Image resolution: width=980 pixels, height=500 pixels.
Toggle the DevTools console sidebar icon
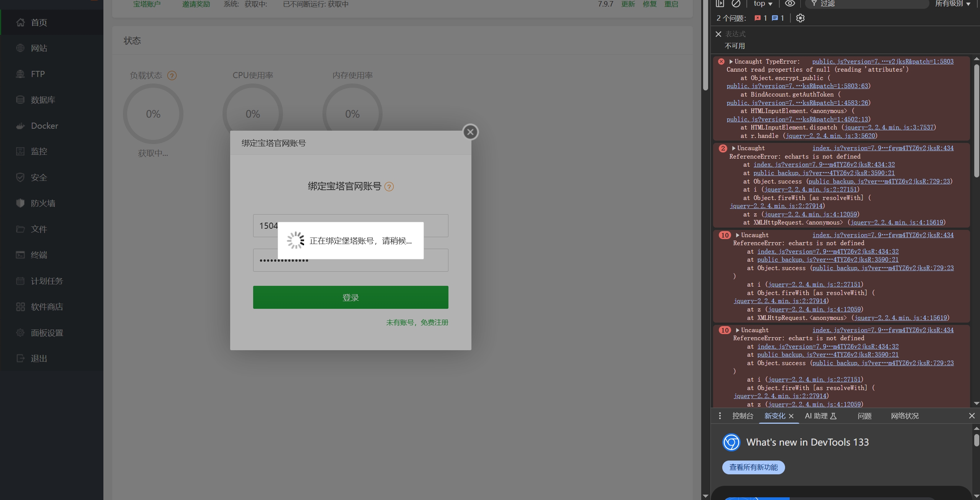coord(720,3)
